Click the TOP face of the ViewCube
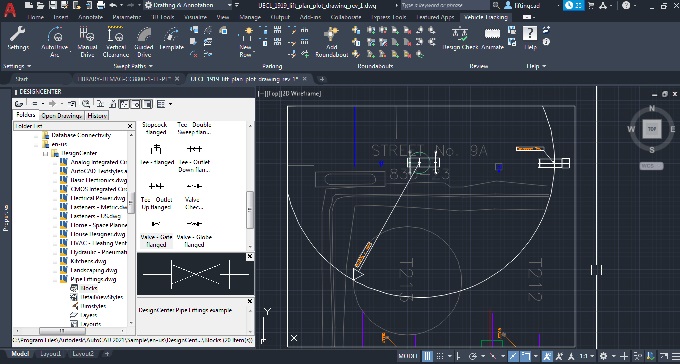680x364 pixels. (652, 129)
